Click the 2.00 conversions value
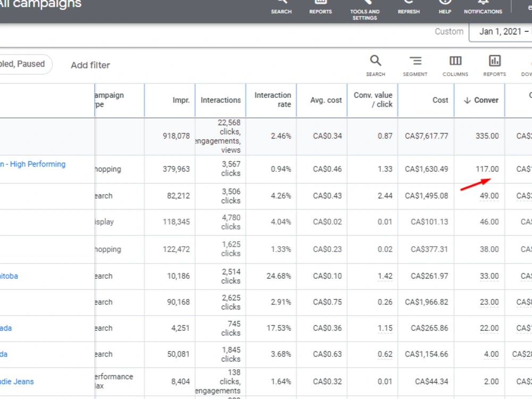The image size is (532, 399). [491, 381]
